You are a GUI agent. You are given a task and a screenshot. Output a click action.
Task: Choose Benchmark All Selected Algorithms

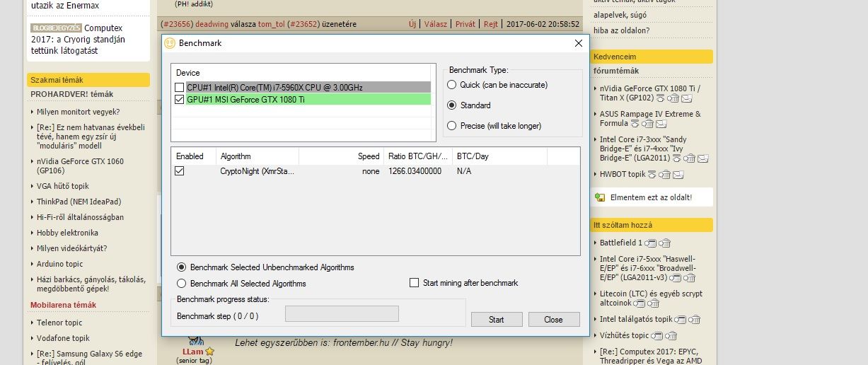[x=181, y=284]
